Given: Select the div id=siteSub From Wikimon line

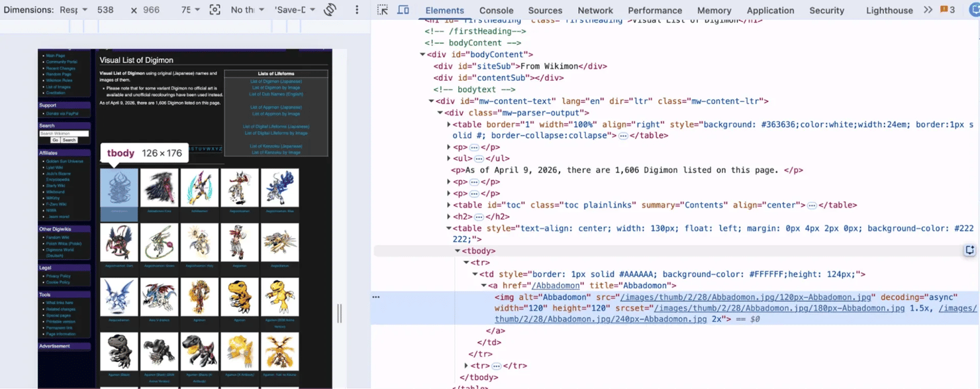Looking at the screenshot, I should (x=520, y=66).
